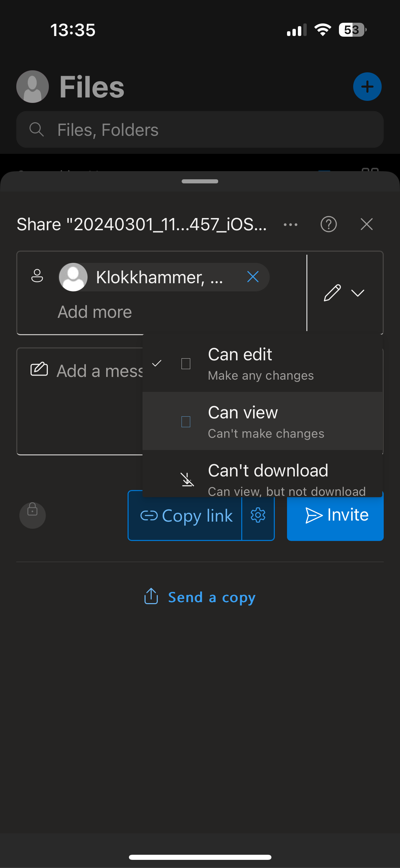Tap the blue plus add button
The width and height of the screenshot is (400, 868).
(367, 87)
